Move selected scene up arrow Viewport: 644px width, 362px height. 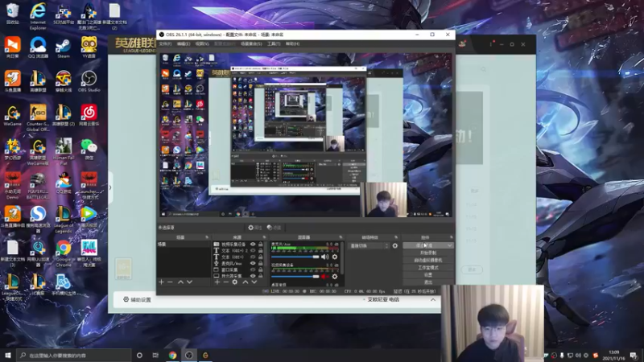(x=180, y=282)
